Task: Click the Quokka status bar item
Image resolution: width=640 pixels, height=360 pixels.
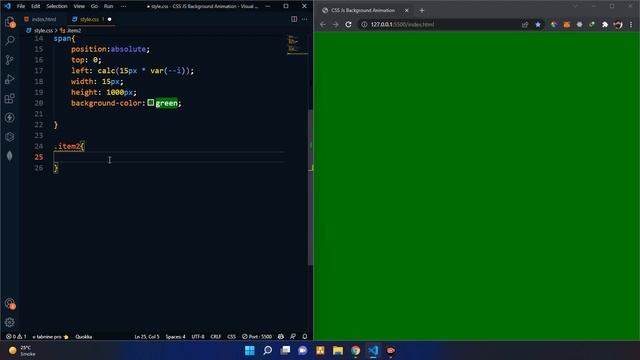Action: click(x=84, y=337)
